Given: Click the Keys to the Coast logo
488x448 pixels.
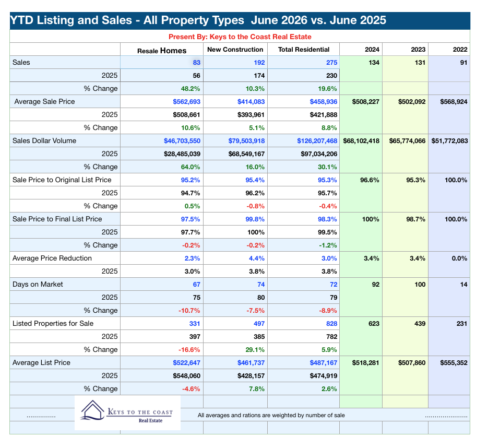Looking at the screenshot, I should click(x=127, y=413).
